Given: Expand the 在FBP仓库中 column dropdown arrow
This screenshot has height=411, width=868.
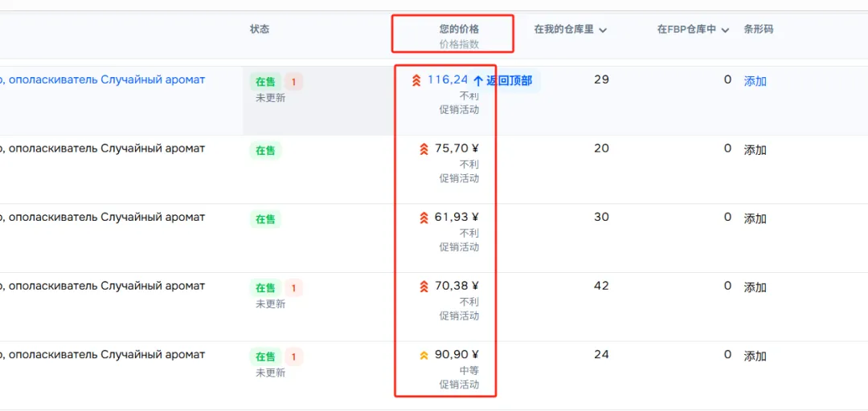Looking at the screenshot, I should coord(725,31).
